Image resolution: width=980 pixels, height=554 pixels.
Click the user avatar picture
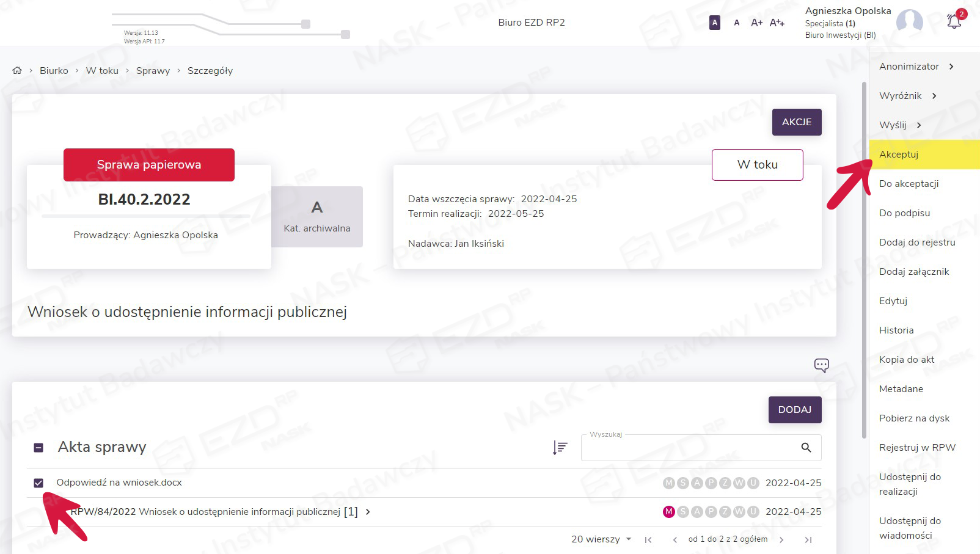(x=909, y=22)
